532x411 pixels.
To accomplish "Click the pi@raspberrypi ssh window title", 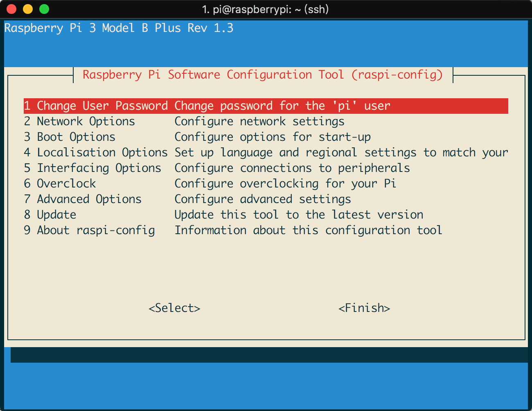I will pos(265,9).
